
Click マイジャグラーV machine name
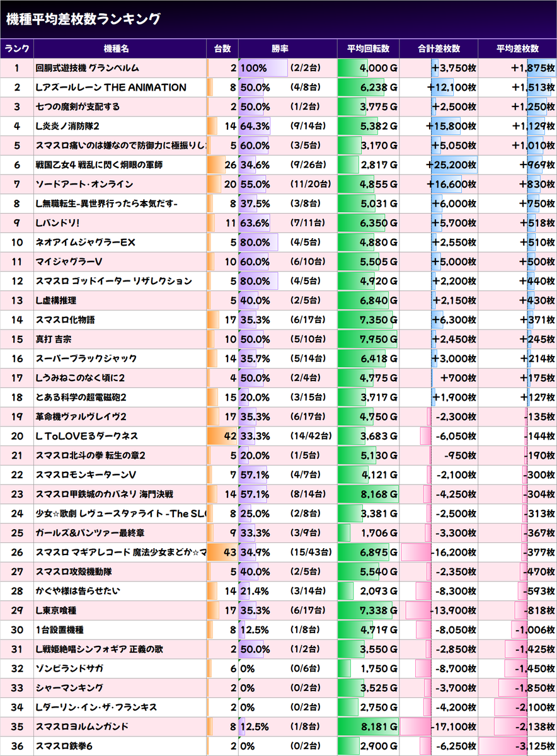(69, 261)
